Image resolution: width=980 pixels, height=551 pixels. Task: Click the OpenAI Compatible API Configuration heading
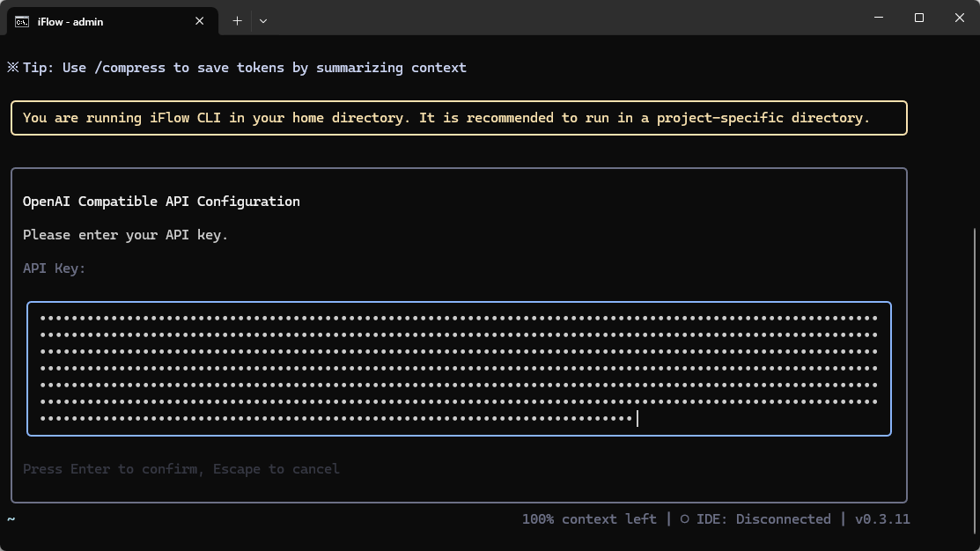(161, 202)
